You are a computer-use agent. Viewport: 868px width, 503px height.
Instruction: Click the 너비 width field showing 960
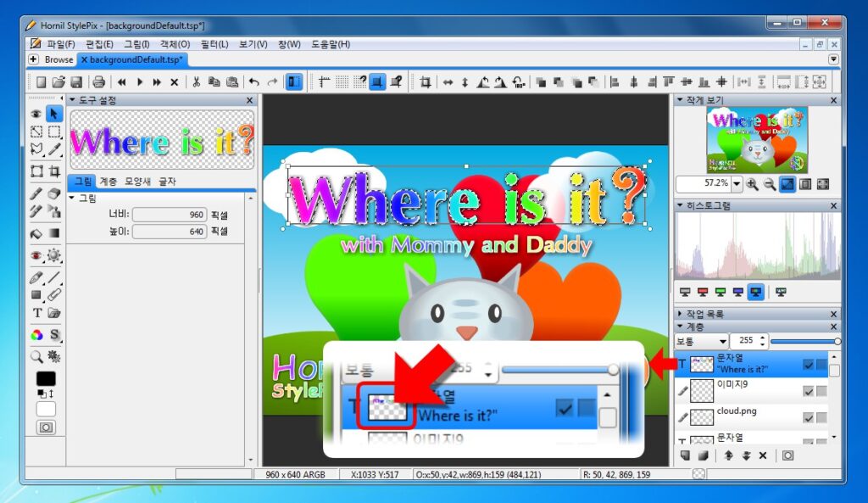170,215
